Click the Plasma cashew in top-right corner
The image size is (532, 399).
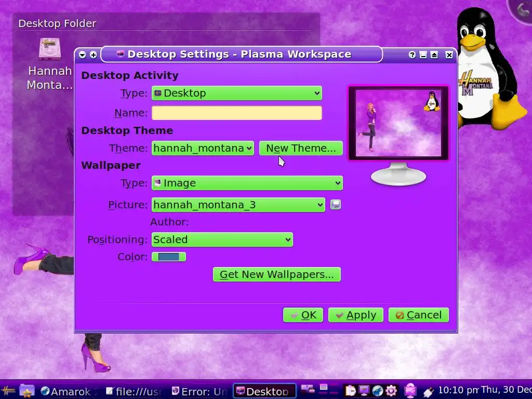click(x=522, y=9)
